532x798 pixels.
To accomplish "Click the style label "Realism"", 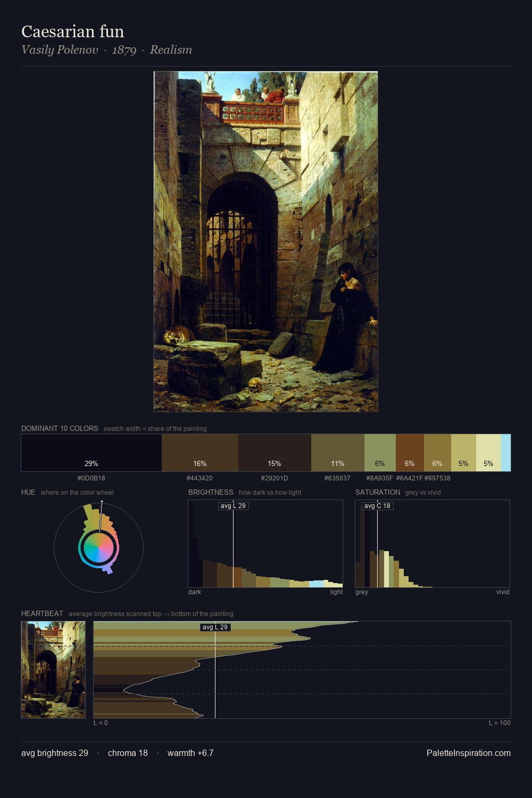I will (x=171, y=50).
